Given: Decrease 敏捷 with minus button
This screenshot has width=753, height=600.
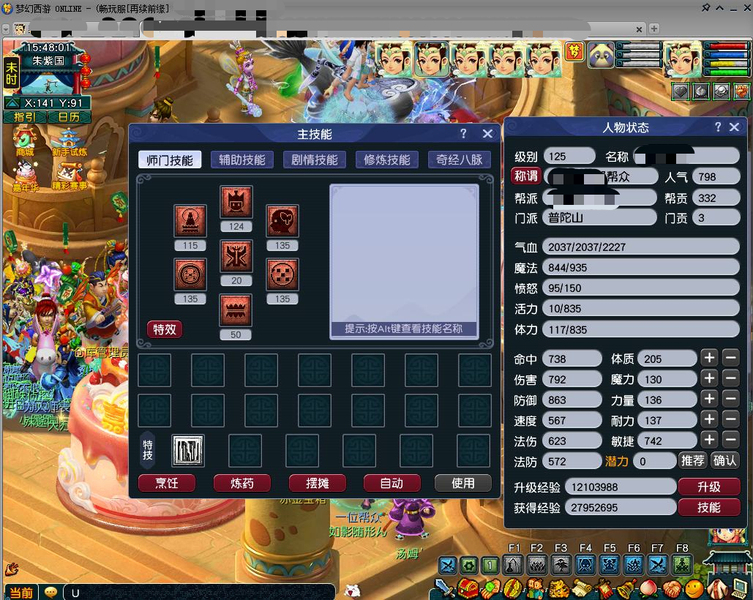Looking at the screenshot, I should (730, 440).
